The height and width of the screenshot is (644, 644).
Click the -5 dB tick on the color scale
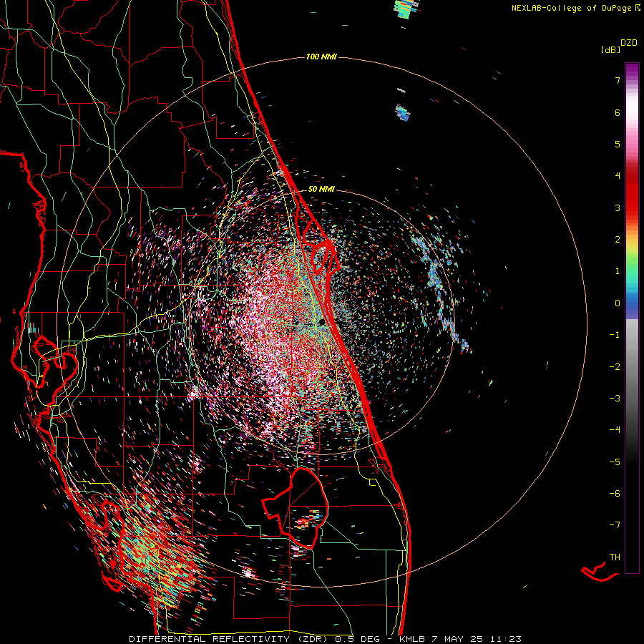coord(615,462)
